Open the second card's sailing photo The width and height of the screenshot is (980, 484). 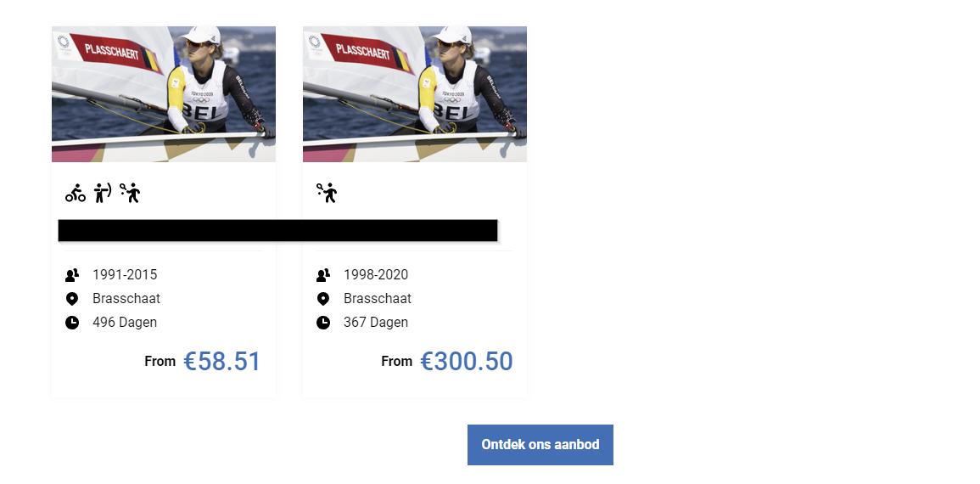pyautogui.click(x=415, y=93)
